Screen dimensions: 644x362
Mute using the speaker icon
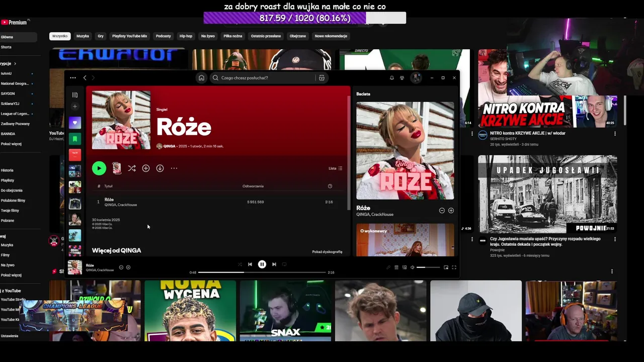coord(413,267)
